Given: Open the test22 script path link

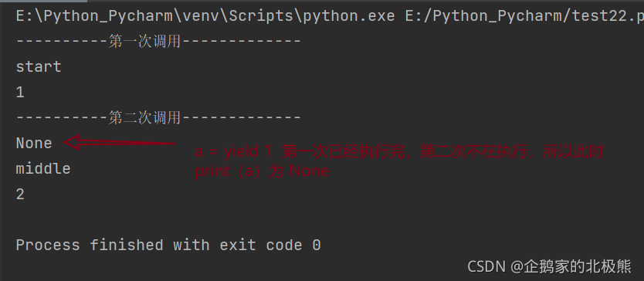Looking at the screenshot, I should click(x=524, y=16).
